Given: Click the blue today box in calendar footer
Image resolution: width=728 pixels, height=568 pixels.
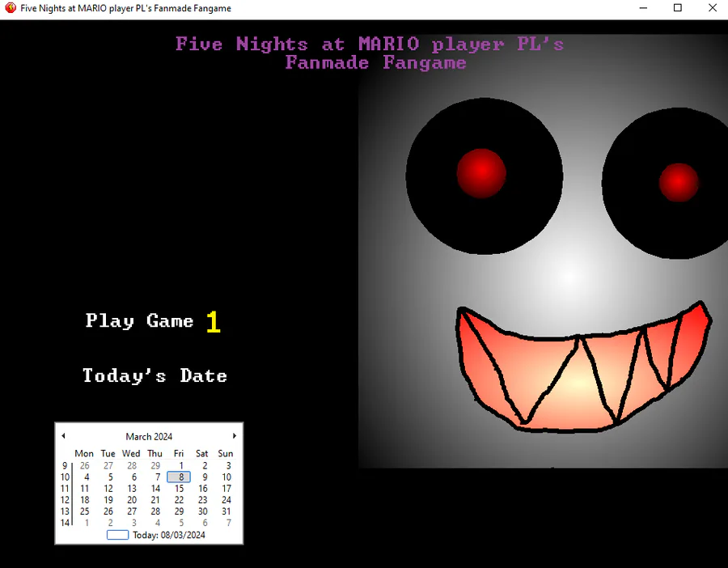Looking at the screenshot, I should pyautogui.click(x=117, y=535).
